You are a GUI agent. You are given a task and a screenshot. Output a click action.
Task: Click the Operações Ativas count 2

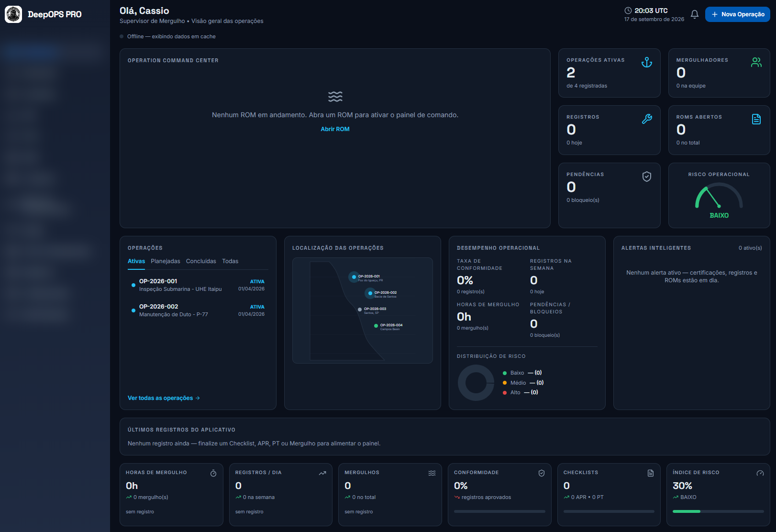[x=571, y=73]
